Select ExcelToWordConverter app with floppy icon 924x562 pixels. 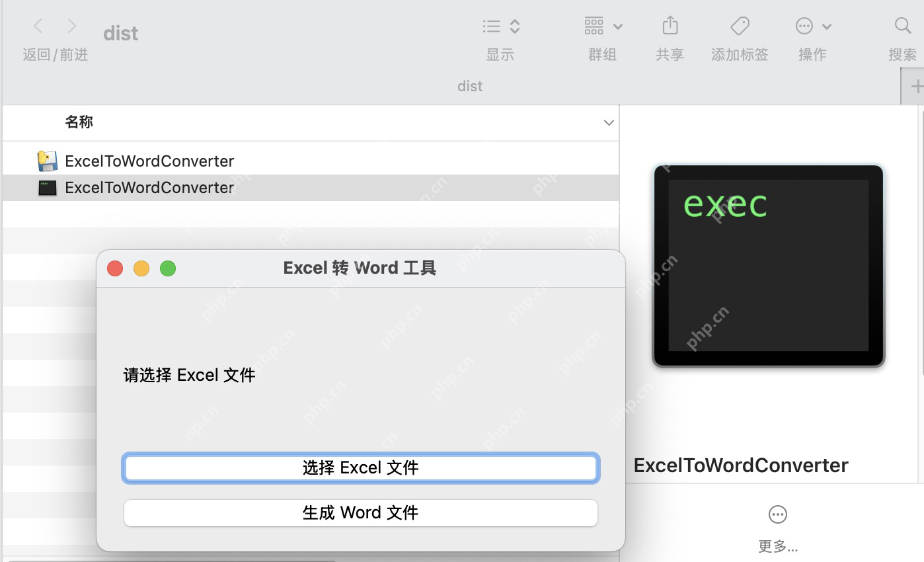click(x=48, y=161)
